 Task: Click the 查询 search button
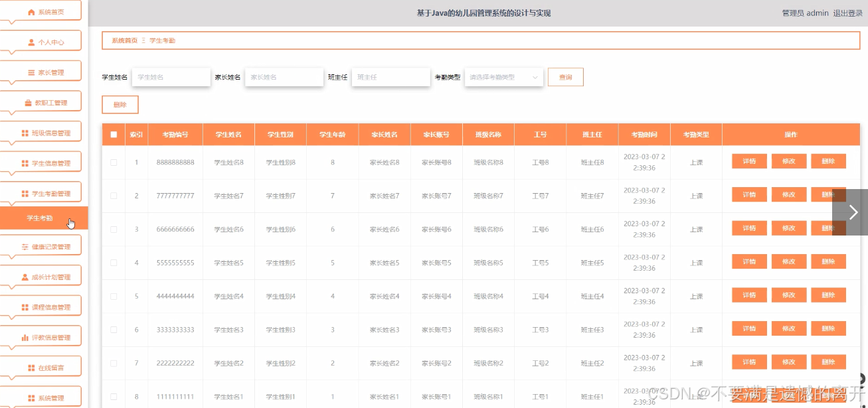click(x=565, y=77)
